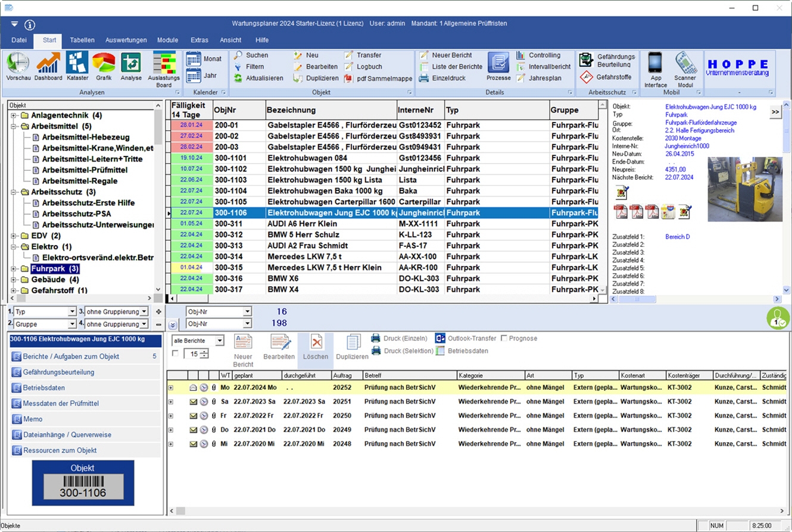Image resolution: width=792 pixels, height=532 pixels.
Task: Switch to the Tabellen tab
Action: tap(82, 40)
